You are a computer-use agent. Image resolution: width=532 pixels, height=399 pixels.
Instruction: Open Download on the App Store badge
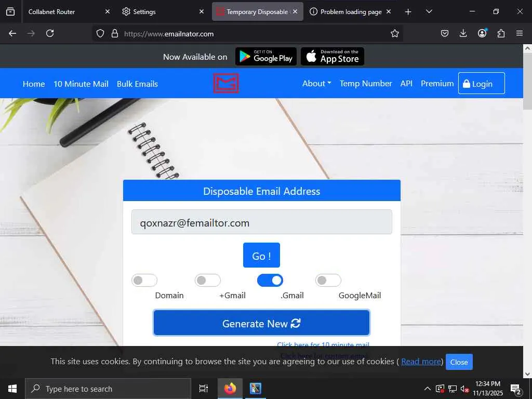tap(332, 56)
